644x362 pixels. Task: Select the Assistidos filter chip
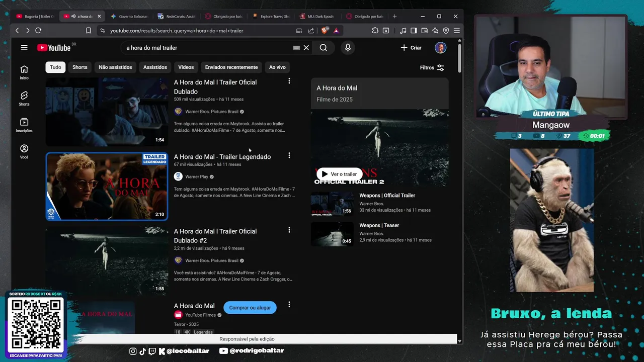click(x=155, y=67)
